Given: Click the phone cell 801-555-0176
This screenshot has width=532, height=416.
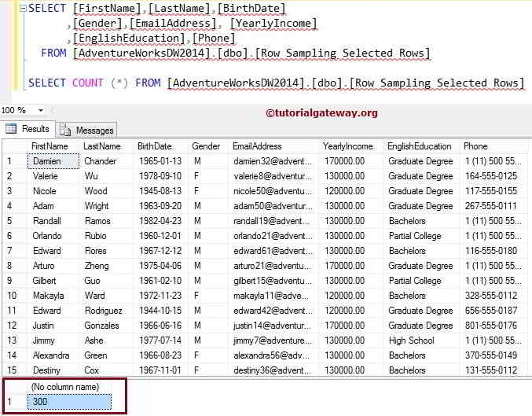Looking at the screenshot, I should [490, 326].
